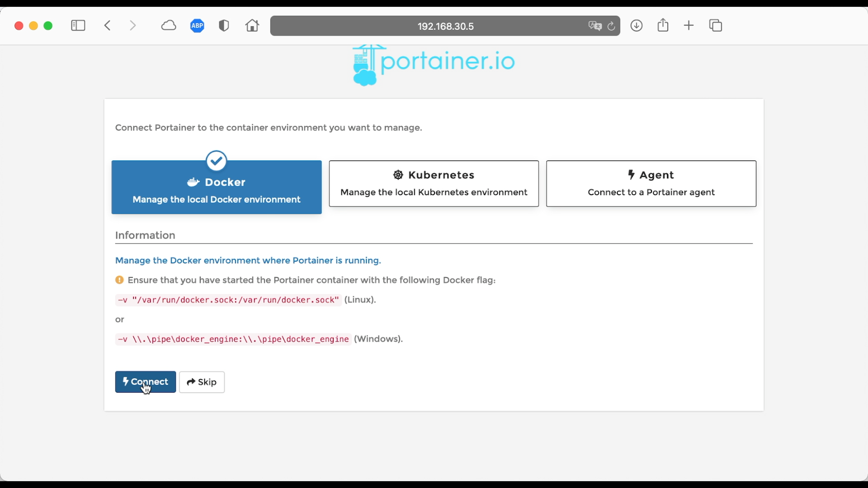868x488 pixels.
Task: Go to the home page icon
Action: [252, 26]
